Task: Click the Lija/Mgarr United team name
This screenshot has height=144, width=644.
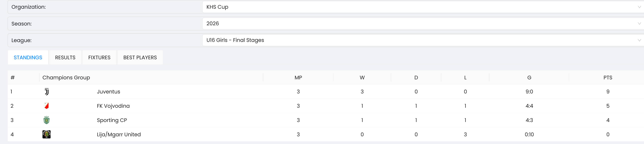Action: tap(119, 135)
